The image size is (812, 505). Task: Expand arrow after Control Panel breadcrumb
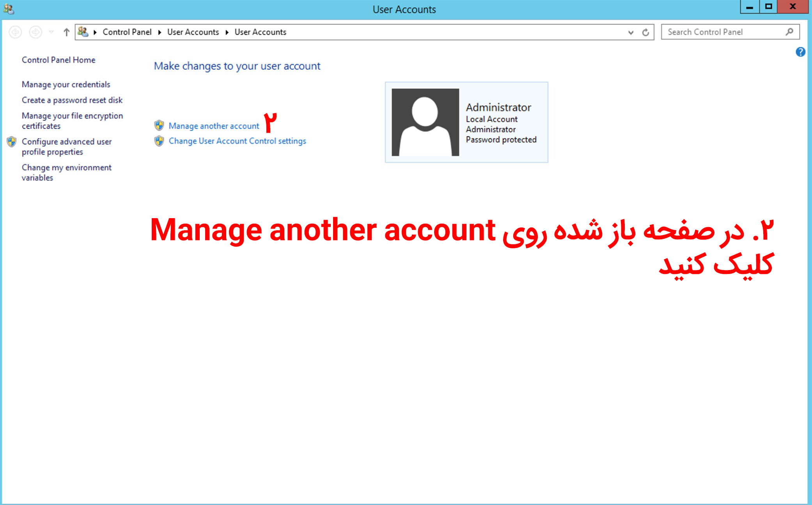(160, 32)
